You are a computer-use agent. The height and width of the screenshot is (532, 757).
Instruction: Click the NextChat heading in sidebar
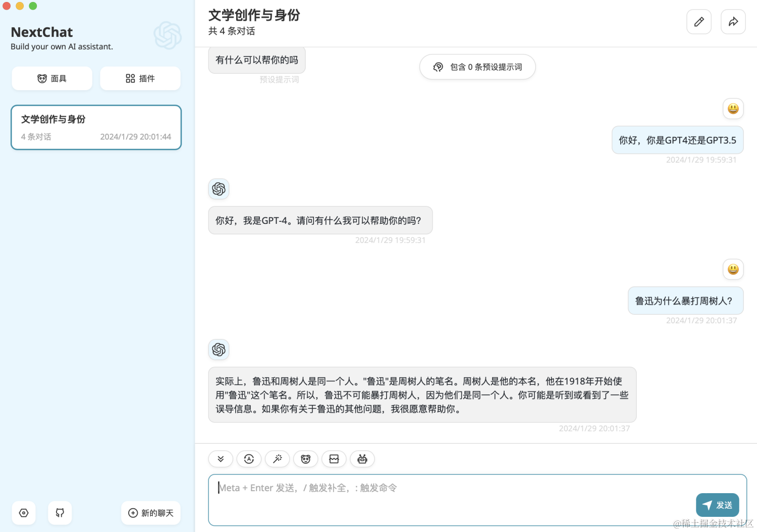coord(42,32)
